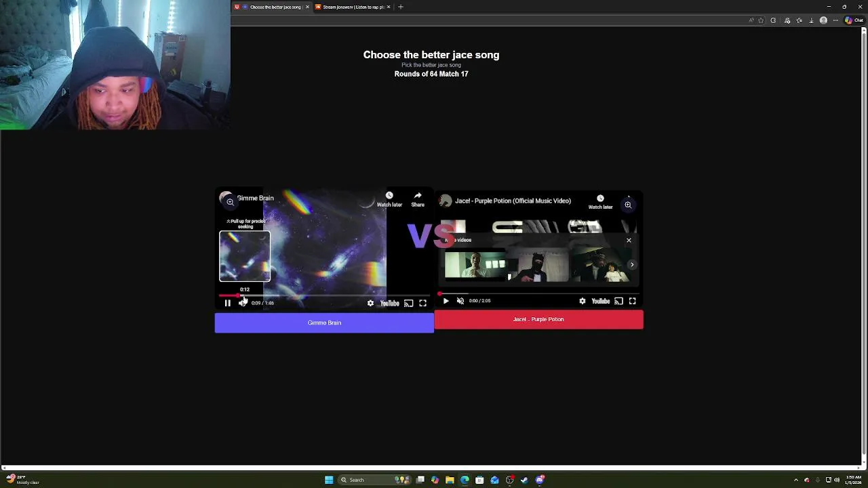Image resolution: width=868 pixels, height=488 pixels.
Task: Close the More videos overlay
Action: [629, 240]
